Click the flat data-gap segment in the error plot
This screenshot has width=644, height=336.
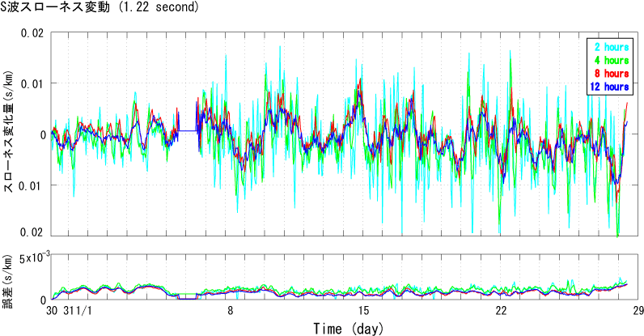coord(187,298)
